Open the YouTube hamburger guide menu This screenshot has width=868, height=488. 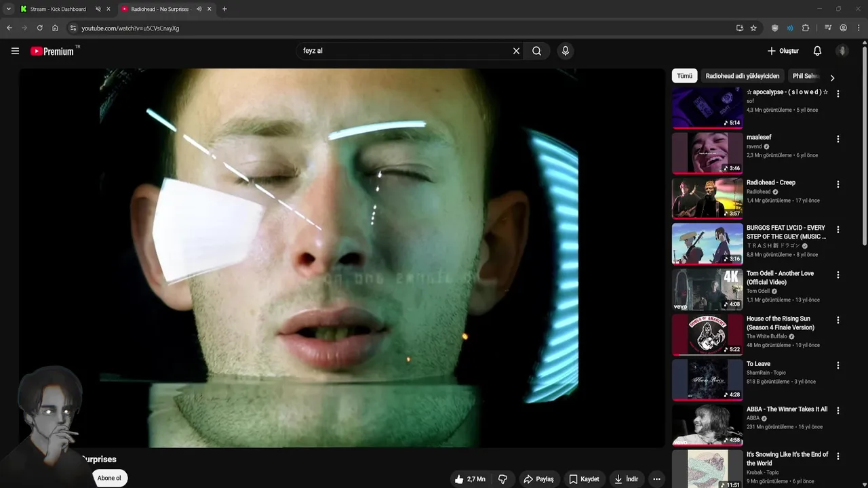tap(15, 51)
